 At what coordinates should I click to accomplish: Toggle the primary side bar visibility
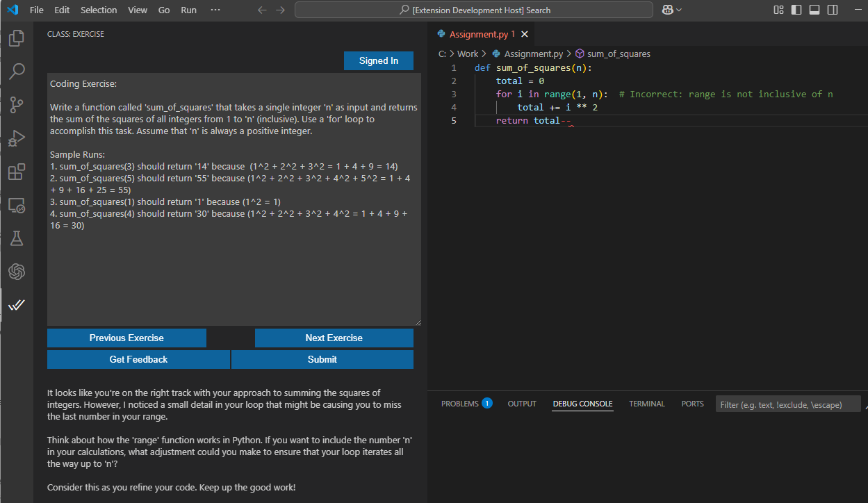tap(796, 10)
